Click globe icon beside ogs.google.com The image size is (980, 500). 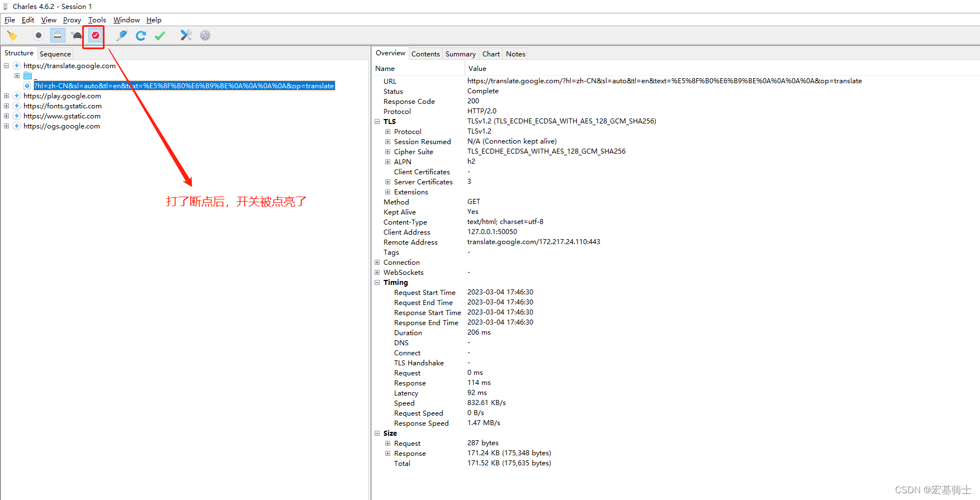click(x=17, y=126)
